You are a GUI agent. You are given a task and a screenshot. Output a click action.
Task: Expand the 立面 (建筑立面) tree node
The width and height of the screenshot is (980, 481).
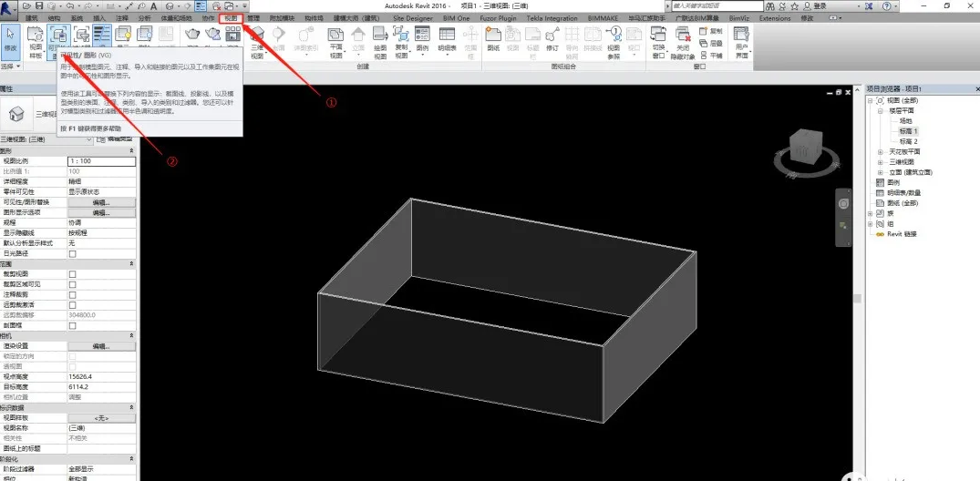[881, 172]
